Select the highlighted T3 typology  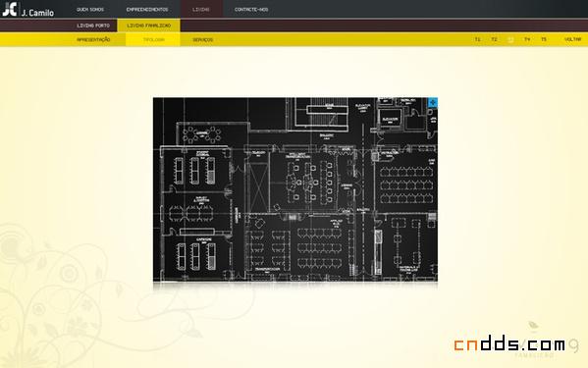pyautogui.click(x=510, y=39)
